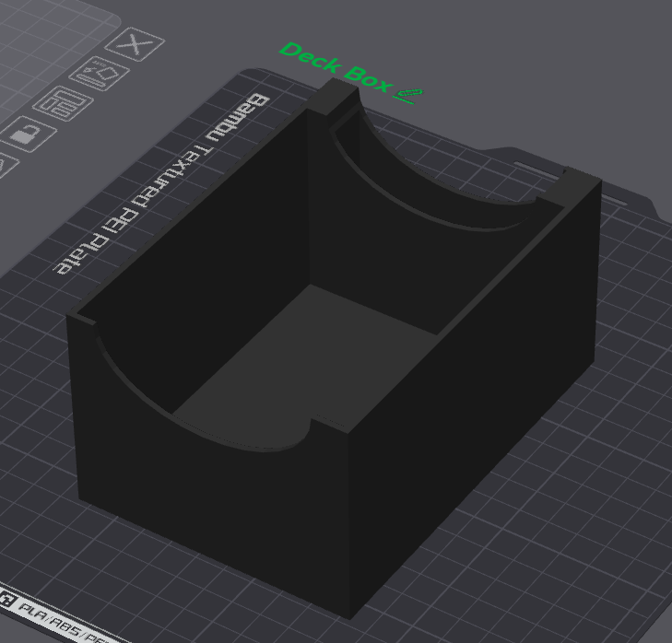Click the auto-orient icon beside the plate

pos(98,72)
